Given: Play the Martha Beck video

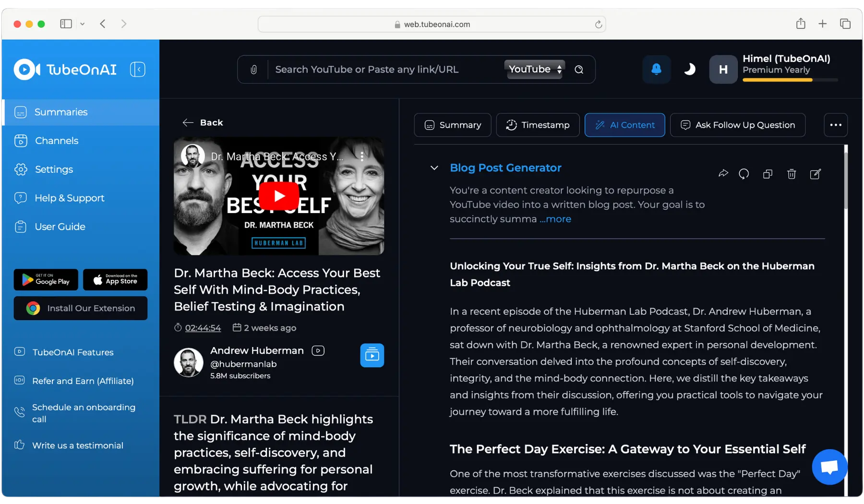Looking at the screenshot, I should [x=279, y=196].
